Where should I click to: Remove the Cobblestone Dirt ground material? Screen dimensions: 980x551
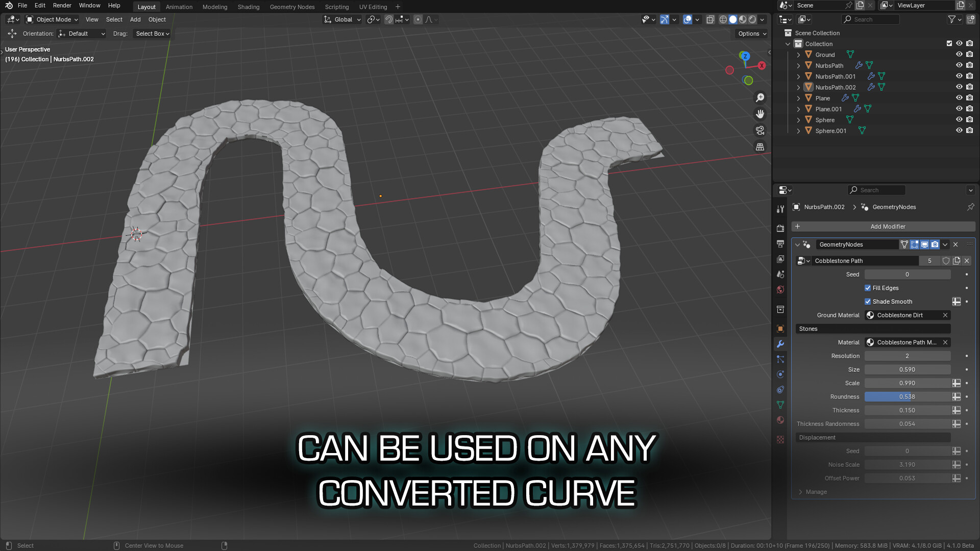click(x=945, y=315)
